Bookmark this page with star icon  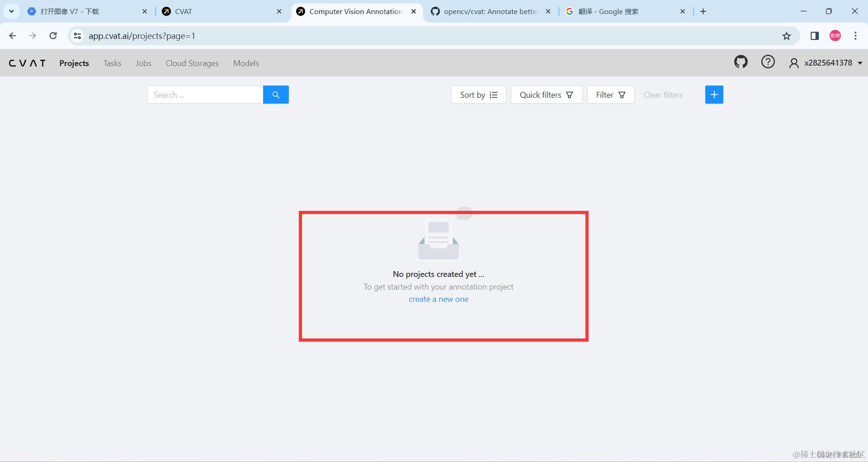tap(787, 36)
